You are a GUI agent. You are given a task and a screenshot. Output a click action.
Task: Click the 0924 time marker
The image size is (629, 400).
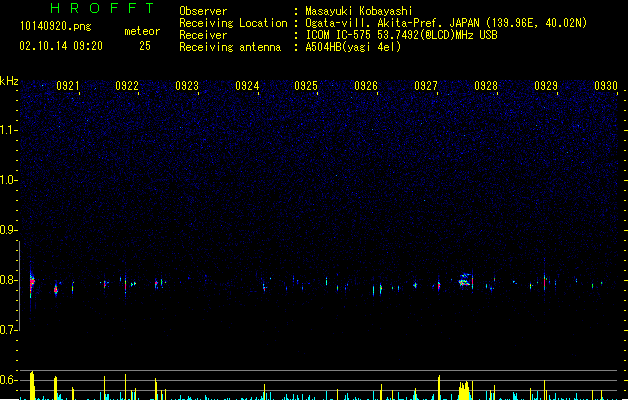pyautogui.click(x=247, y=86)
